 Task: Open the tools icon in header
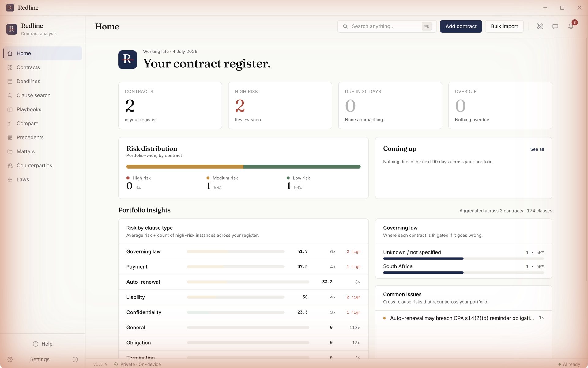tap(540, 26)
